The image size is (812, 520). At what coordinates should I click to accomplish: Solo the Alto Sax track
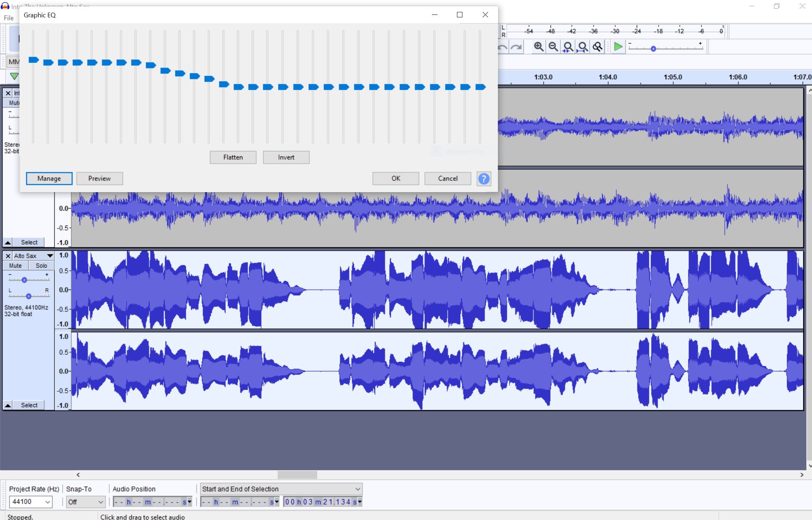pyautogui.click(x=41, y=265)
